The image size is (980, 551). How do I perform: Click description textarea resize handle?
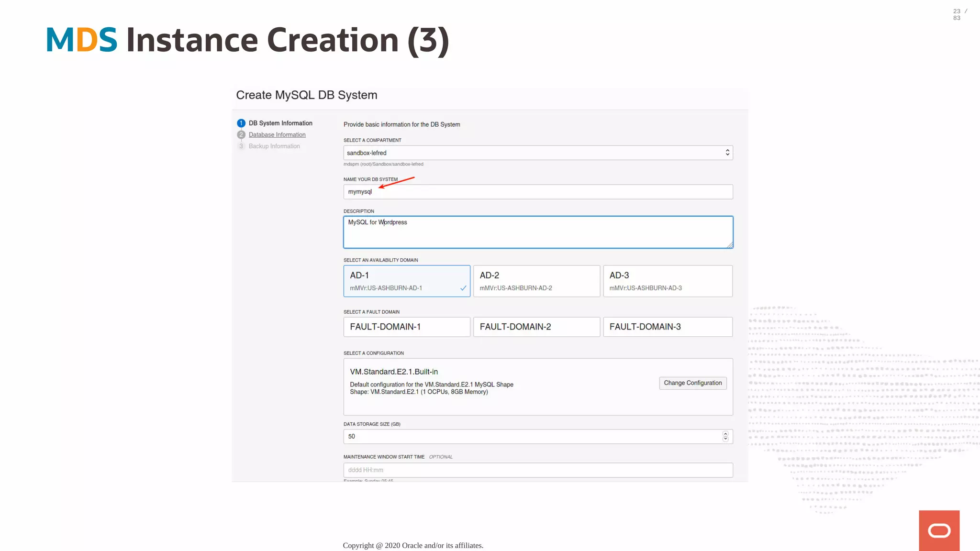(x=730, y=245)
